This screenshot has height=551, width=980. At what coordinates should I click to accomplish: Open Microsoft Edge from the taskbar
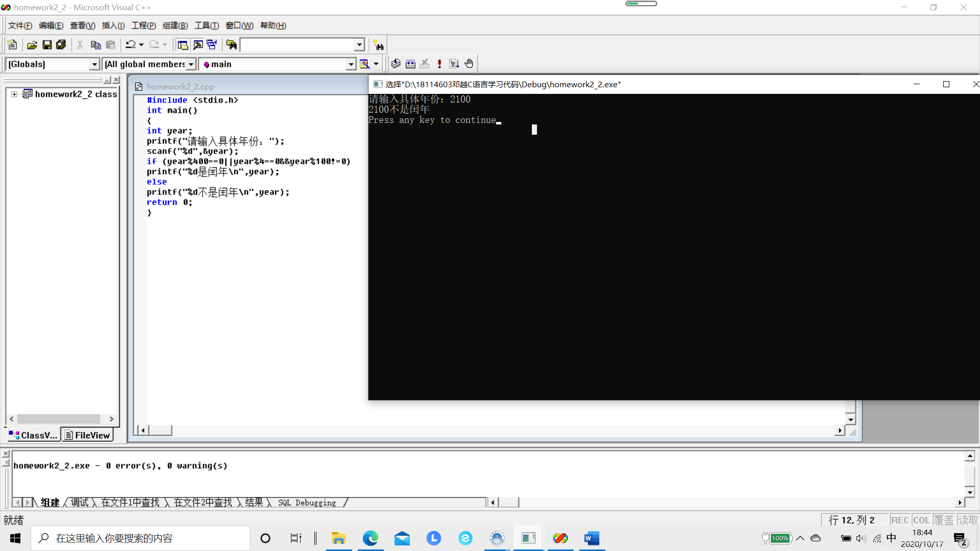(x=371, y=538)
